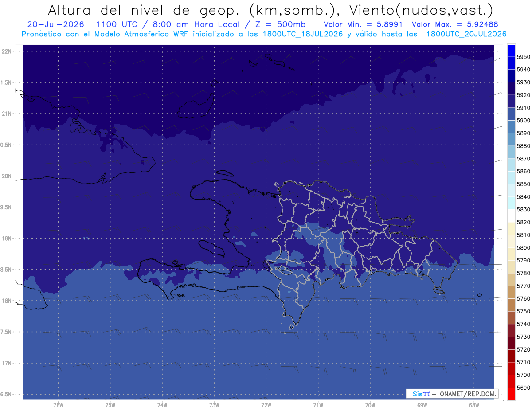This screenshot has width=532, height=411.
Task: Pick the swatch between 5860 and 5870
Action: point(511,165)
